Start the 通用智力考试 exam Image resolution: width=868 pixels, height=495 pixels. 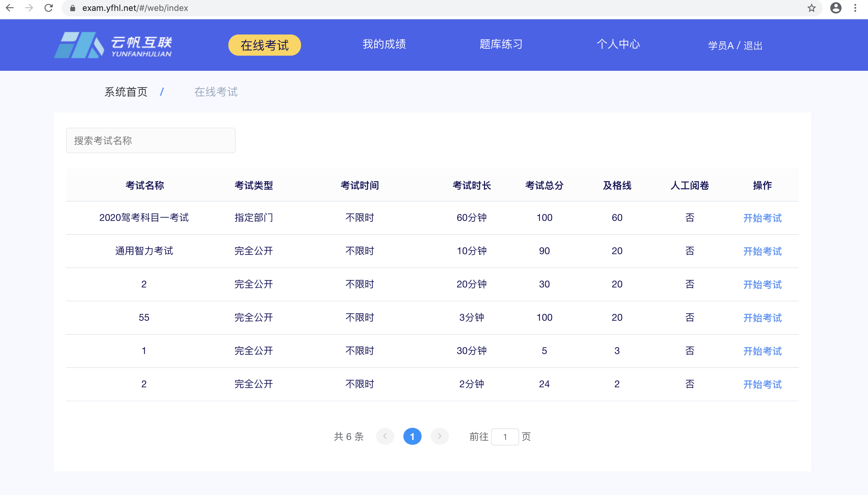(x=762, y=251)
